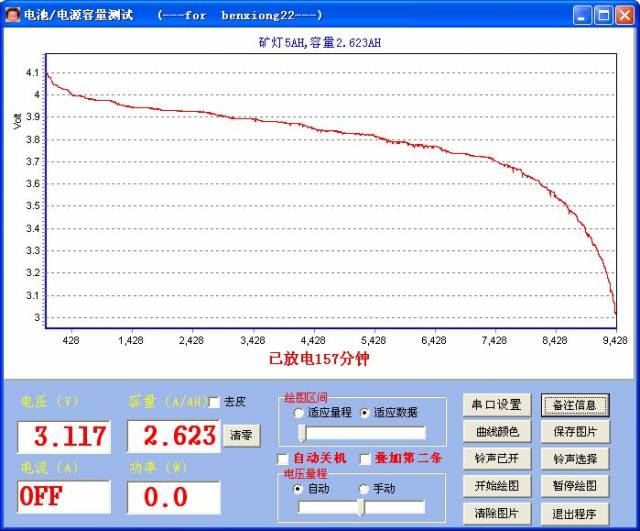This screenshot has height=531, width=640.
Task: Click the app icon in the title bar
Action: tap(12, 15)
